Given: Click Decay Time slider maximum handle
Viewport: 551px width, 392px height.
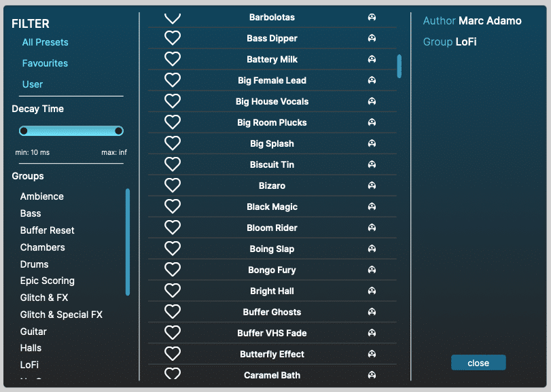Looking at the screenshot, I should coord(119,130).
